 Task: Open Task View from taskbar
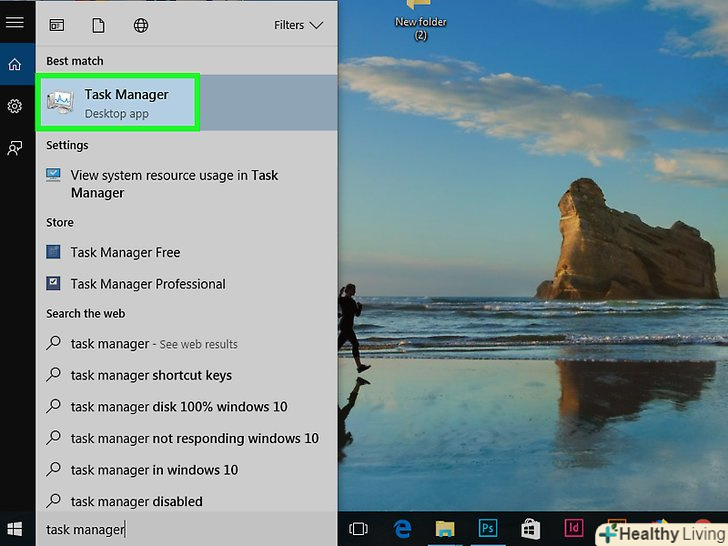[x=358, y=528]
